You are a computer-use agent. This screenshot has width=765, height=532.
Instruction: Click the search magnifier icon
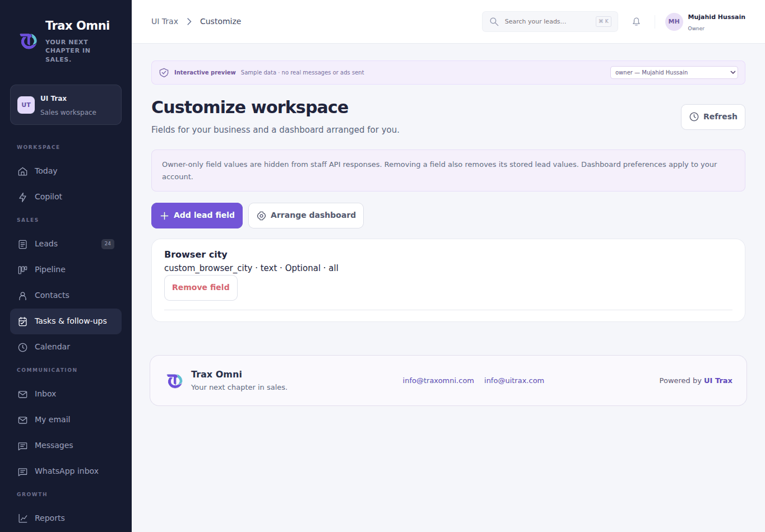click(494, 22)
